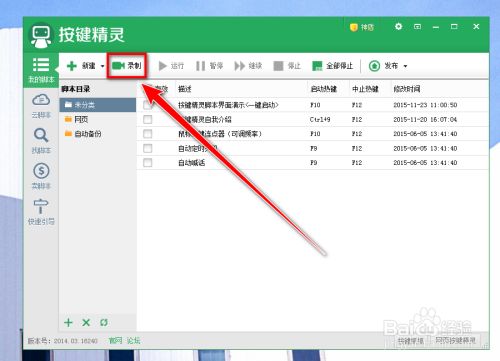Click the 停止 stop button
Image resolution: width=500 pixels, height=361 pixels.
coord(287,66)
